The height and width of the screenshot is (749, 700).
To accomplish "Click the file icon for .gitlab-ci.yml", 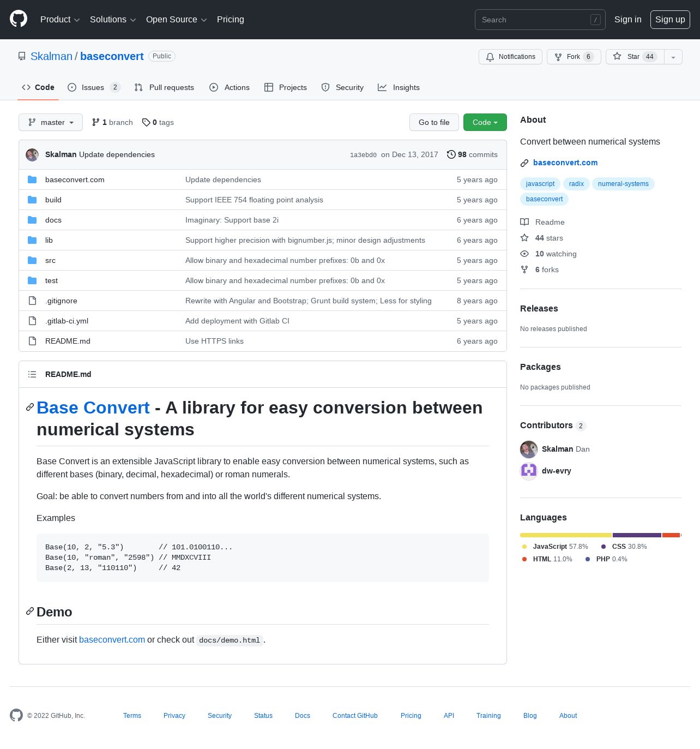I will pyautogui.click(x=32, y=321).
